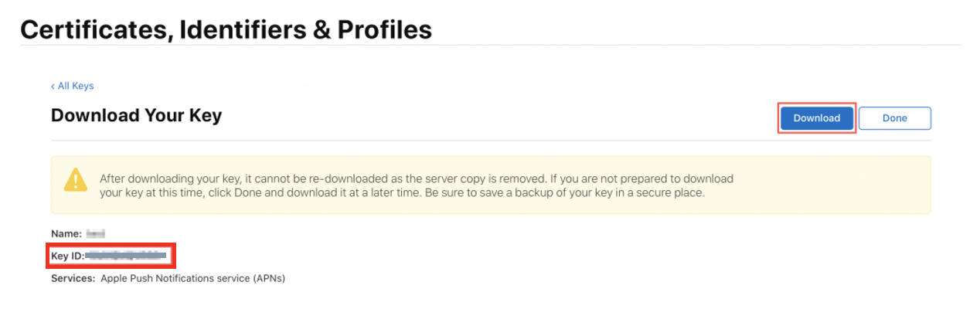Image resolution: width=980 pixels, height=309 pixels.
Task: Click the Identifiers word in page title
Action: pyautogui.click(x=241, y=29)
